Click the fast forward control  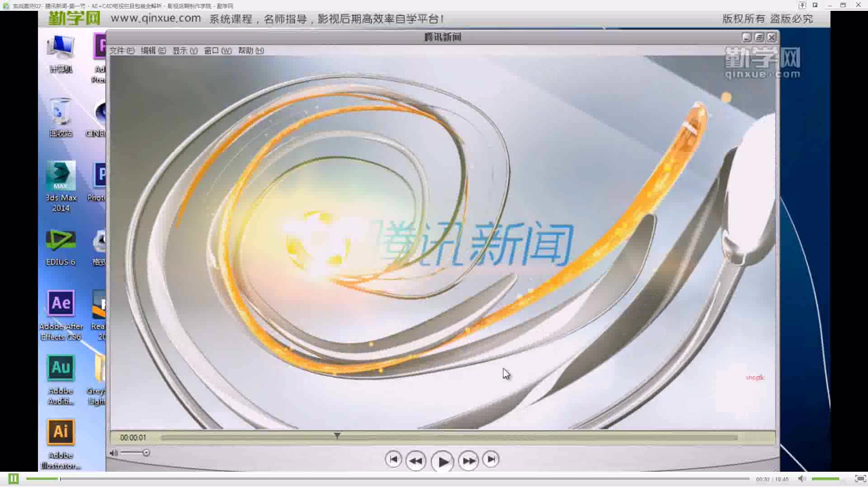(468, 460)
